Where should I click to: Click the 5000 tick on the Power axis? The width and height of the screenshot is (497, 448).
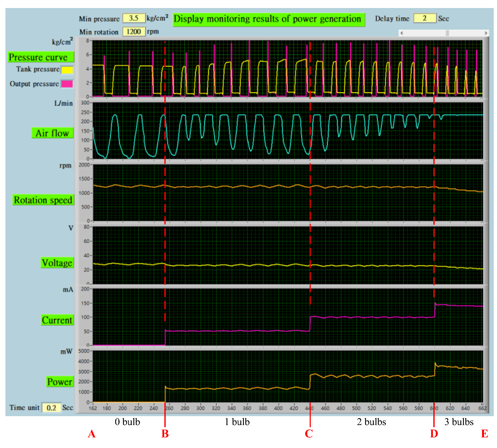[84, 351]
